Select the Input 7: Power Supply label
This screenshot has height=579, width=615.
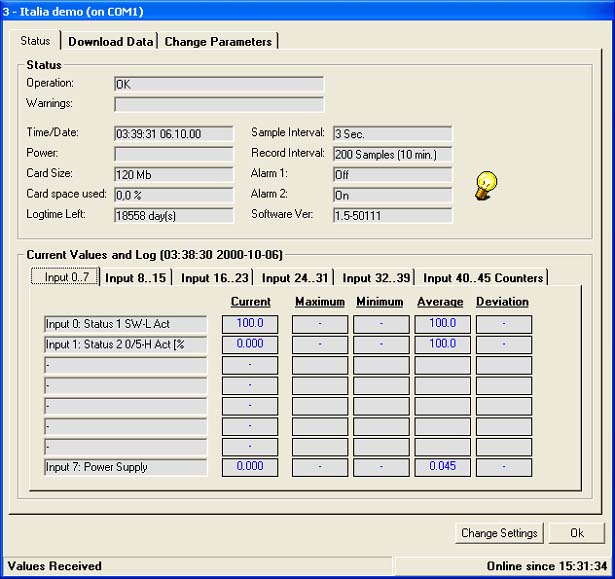click(125, 467)
